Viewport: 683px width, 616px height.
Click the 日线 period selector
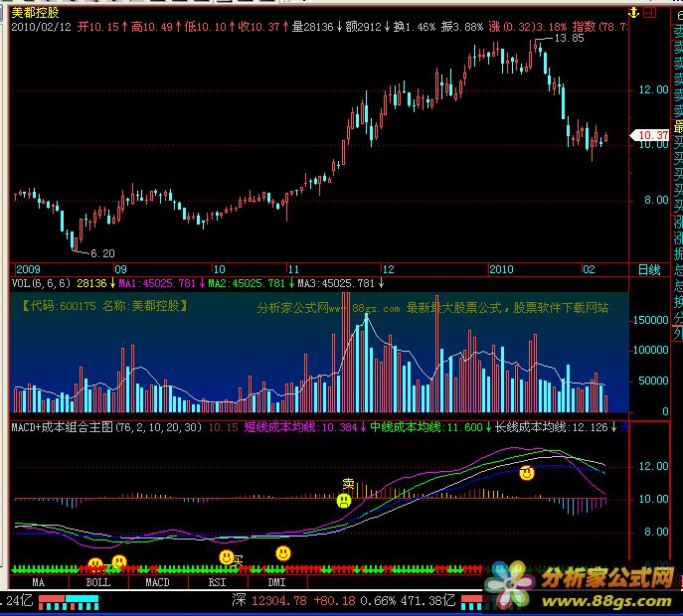click(x=648, y=269)
